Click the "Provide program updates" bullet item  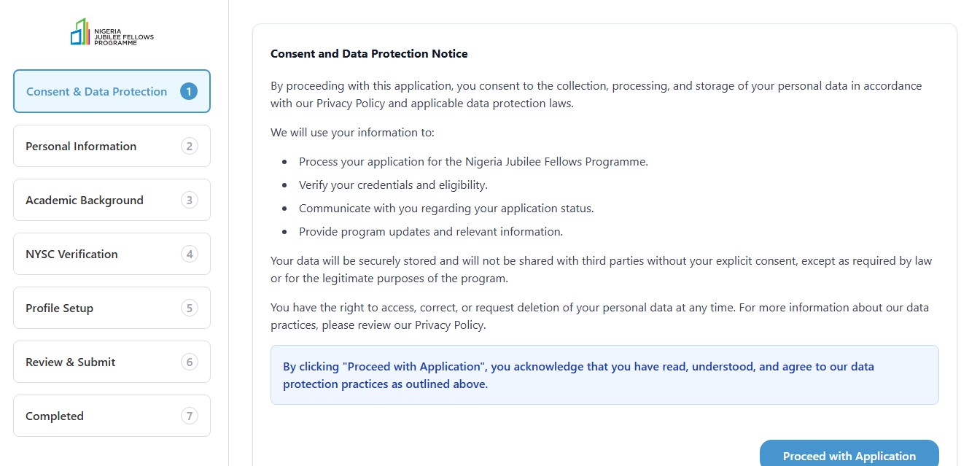point(431,232)
